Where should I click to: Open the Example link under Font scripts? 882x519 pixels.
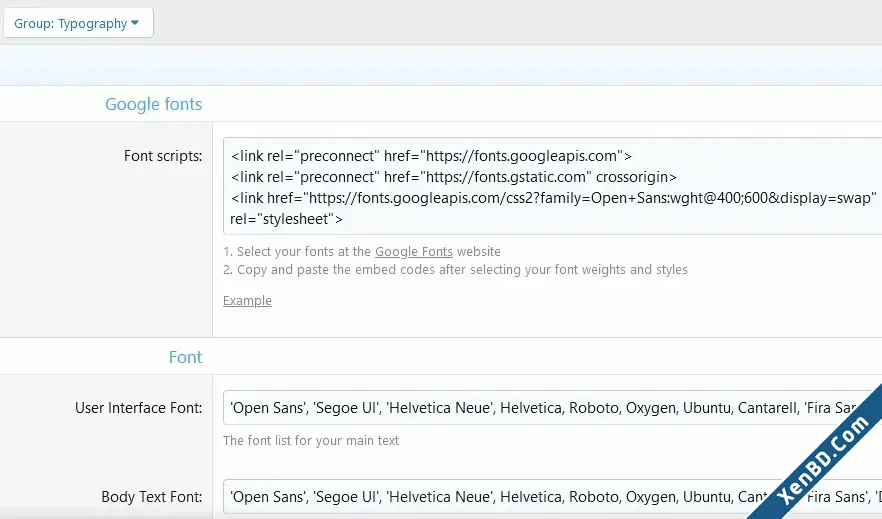pyautogui.click(x=247, y=300)
